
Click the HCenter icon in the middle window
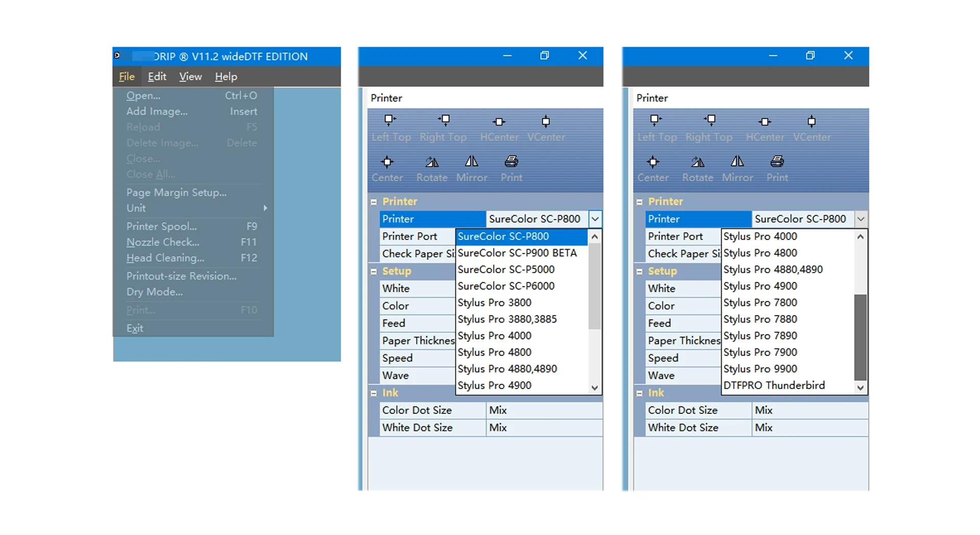point(499,121)
